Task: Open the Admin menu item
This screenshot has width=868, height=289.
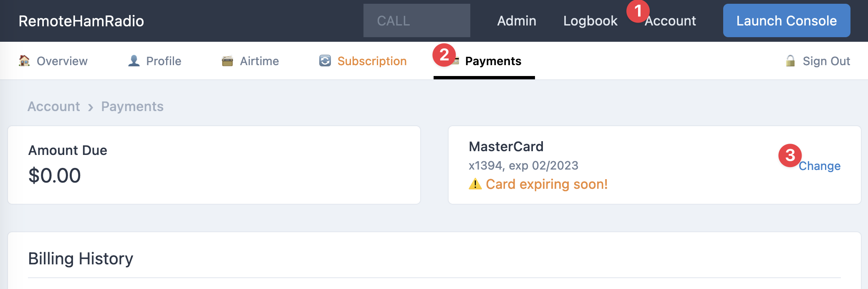Action: [517, 21]
